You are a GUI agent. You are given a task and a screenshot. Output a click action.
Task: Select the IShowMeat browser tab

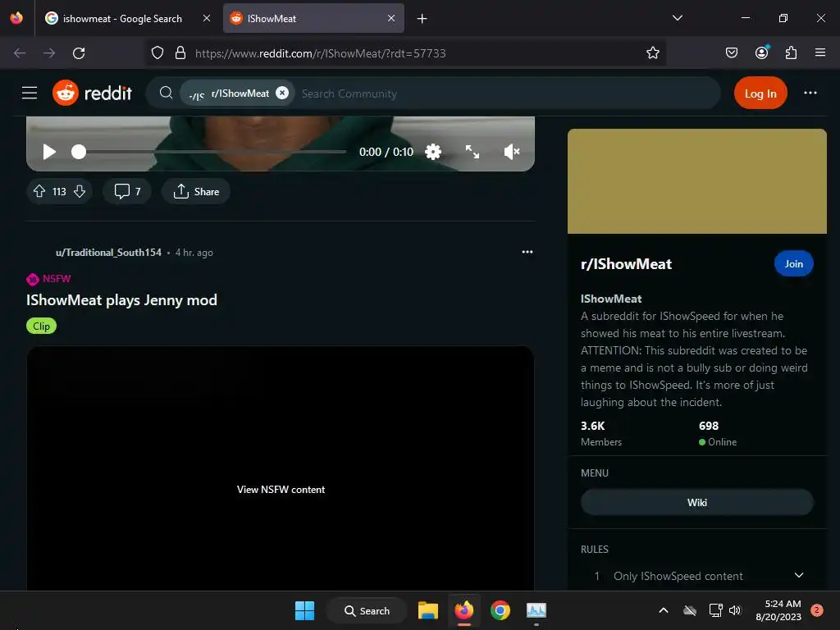pyautogui.click(x=313, y=18)
